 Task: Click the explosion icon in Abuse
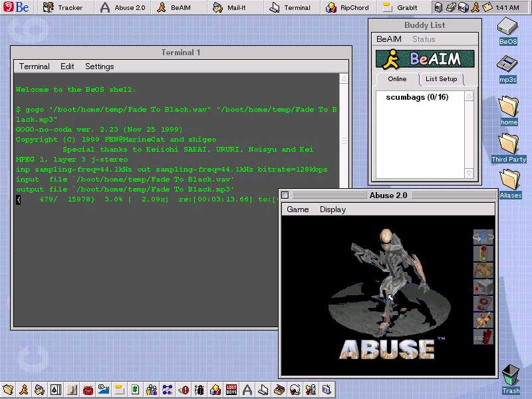pyautogui.click(x=483, y=320)
